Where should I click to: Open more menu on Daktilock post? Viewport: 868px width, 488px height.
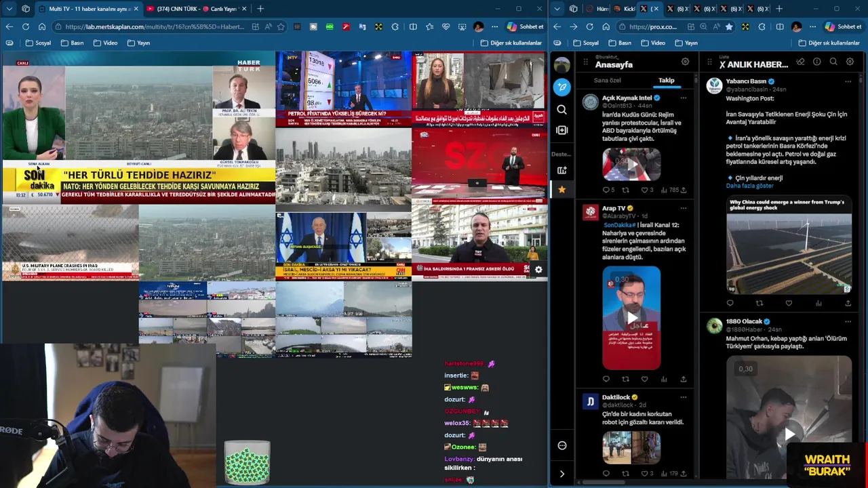point(683,397)
